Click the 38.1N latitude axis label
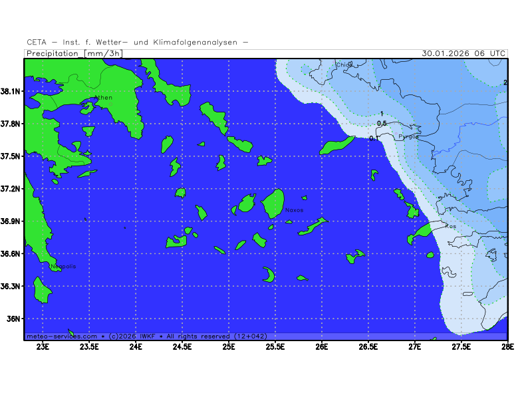The image size is (532, 399). click(x=12, y=91)
